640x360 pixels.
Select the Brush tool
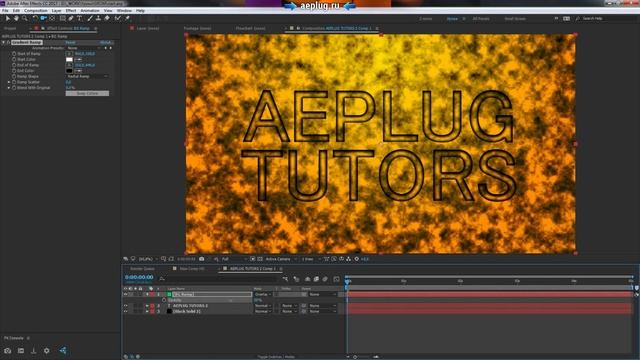(x=90, y=18)
